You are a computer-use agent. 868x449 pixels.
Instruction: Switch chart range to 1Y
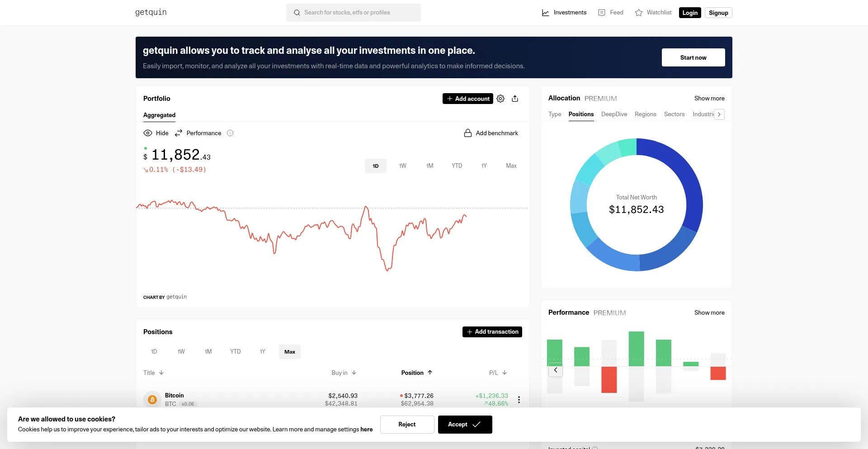point(484,166)
